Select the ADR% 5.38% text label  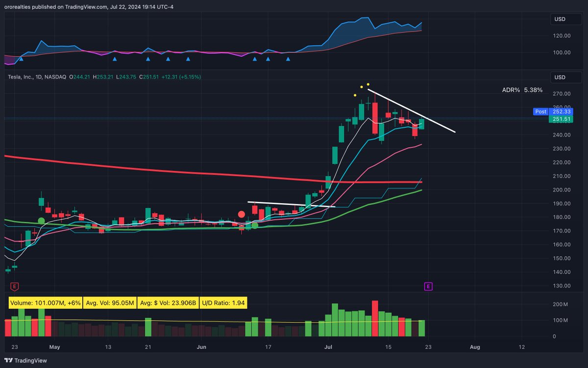click(x=522, y=90)
